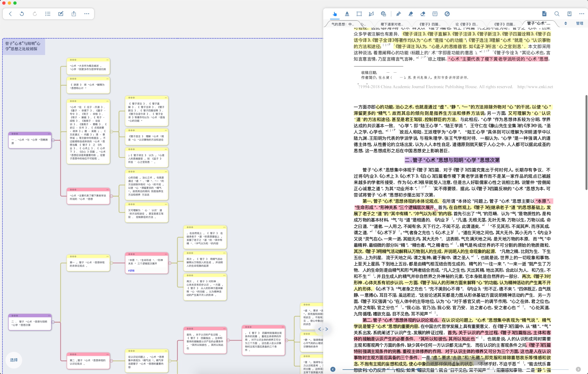
Task: Open the share/export menu in mindmap toolbar
Action: 74,14
